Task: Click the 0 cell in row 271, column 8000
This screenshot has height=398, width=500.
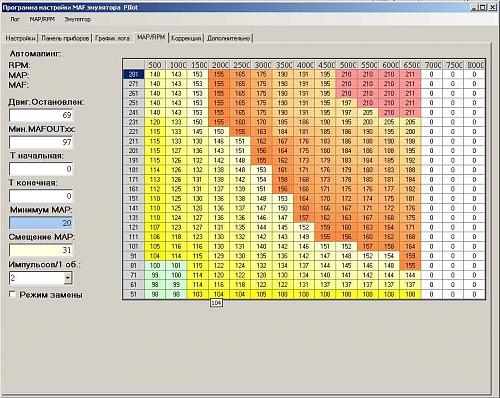Action: point(474,84)
